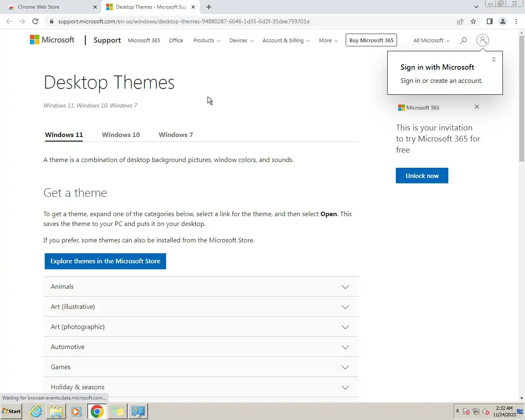Open the More dropdown menu

point(329,40)
